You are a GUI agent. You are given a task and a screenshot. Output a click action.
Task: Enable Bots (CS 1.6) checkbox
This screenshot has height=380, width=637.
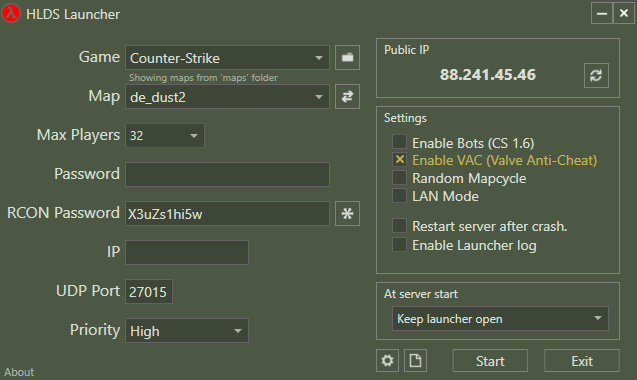pyautogui.click(x=399, y=142)
